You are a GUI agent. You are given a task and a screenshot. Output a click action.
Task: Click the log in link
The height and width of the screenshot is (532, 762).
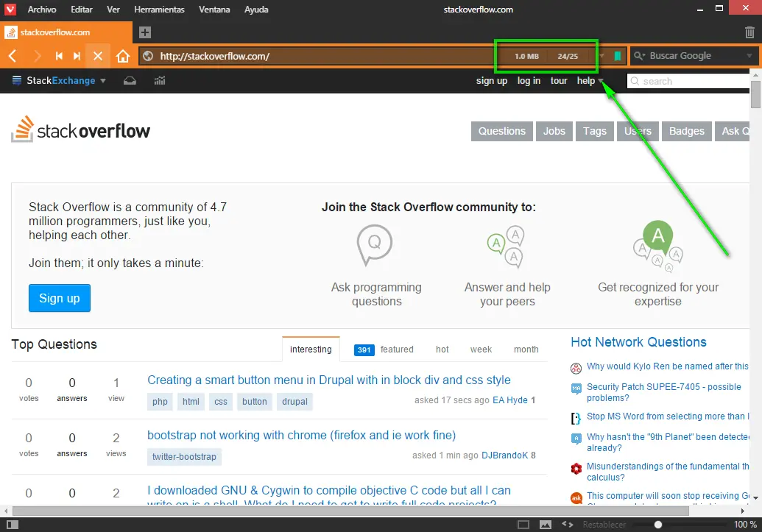529,81
